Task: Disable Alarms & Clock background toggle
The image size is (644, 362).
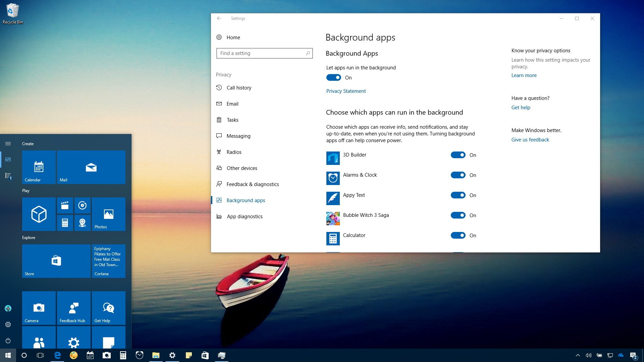Action: click(458, 175)
